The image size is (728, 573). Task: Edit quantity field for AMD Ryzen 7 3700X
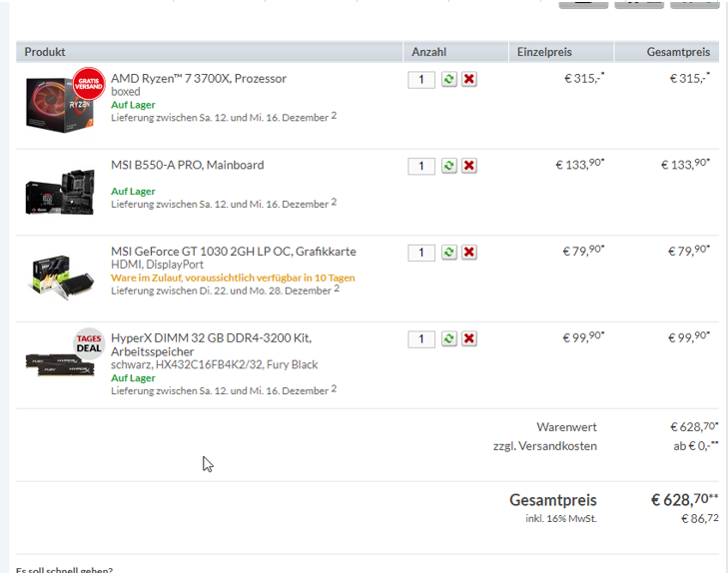point(421,80)
